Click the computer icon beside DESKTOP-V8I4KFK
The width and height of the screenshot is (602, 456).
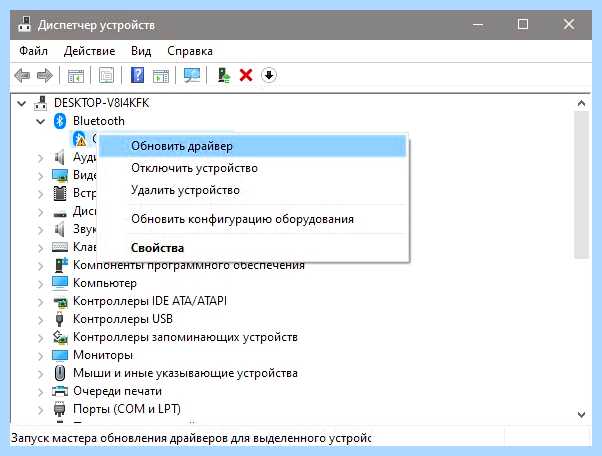(40, 103)
